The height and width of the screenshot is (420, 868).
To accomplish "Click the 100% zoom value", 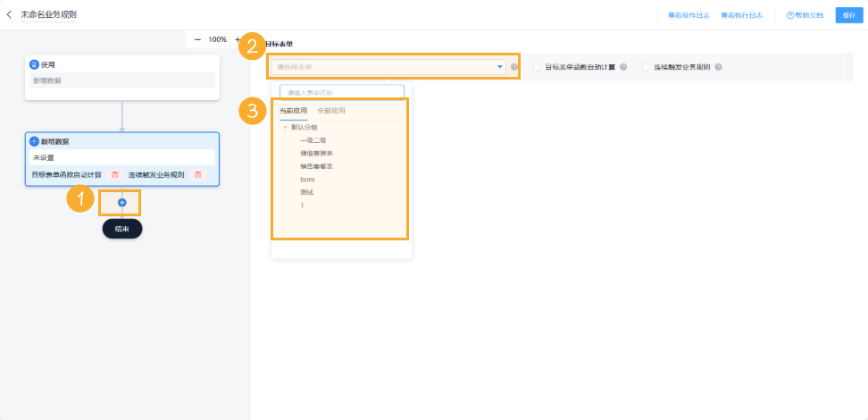I will pyautogui.click(x=218, y=39).
